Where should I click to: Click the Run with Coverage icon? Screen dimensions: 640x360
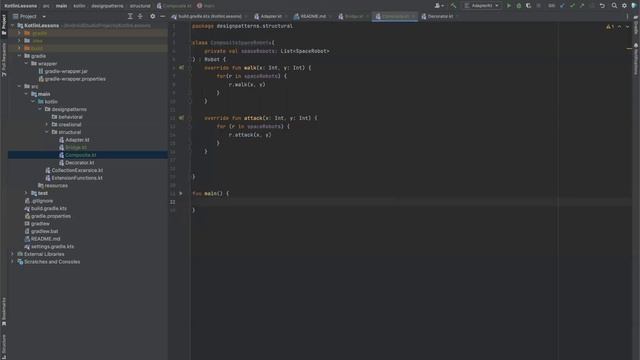pos(529,6)
